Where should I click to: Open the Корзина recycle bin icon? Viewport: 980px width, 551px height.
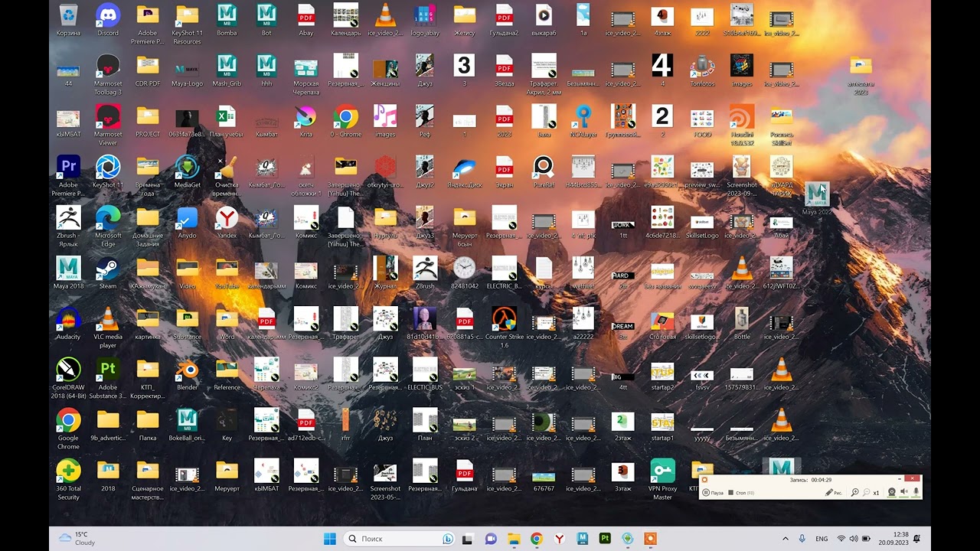(68, 21)
